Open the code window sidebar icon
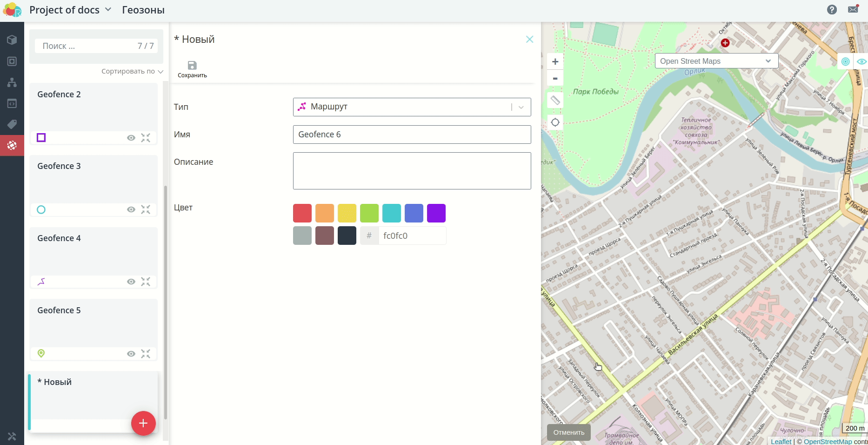Image resolution: width=868 pixels, height=445 pixels. (x=12, y=103)
